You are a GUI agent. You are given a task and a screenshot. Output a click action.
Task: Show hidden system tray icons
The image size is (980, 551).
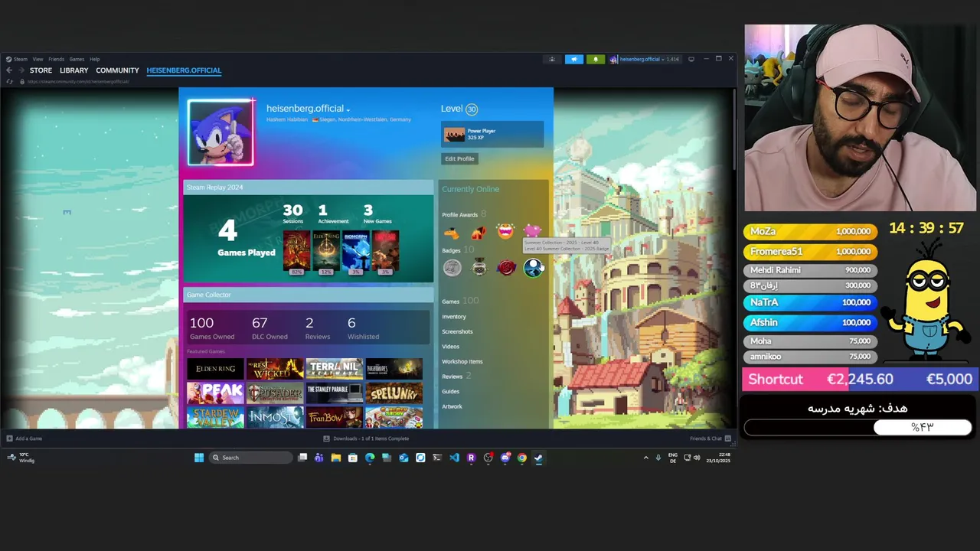(x=645, y=458)
